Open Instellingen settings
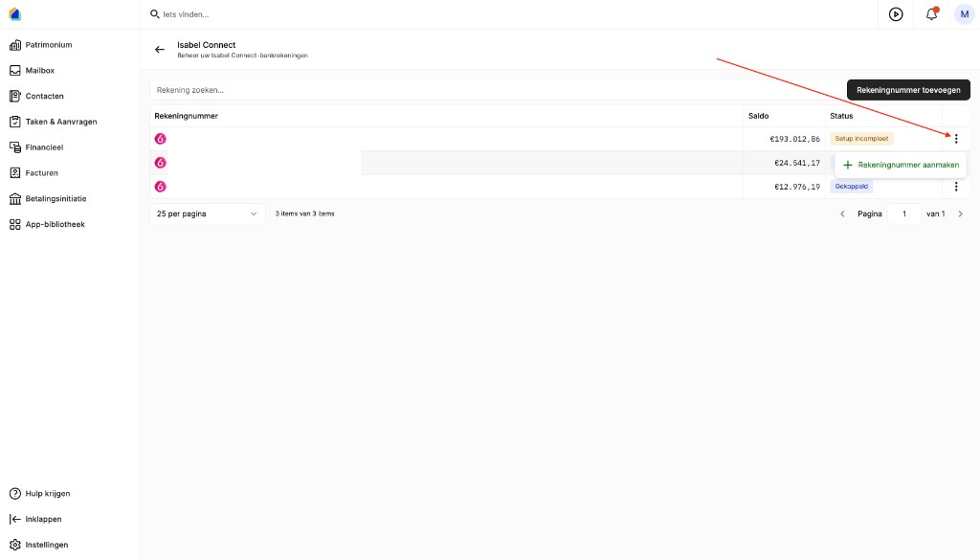 coord(47,545)
